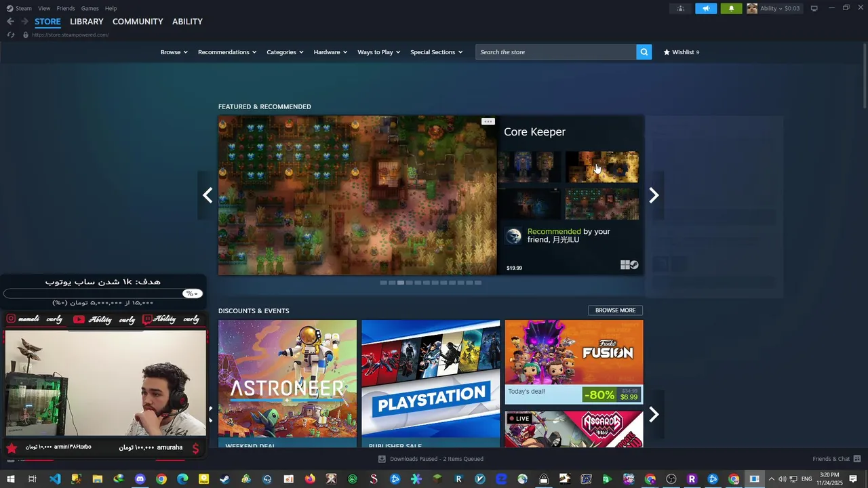View bottom-right Core Keeper screenshot thumbnail
This screenshot has width=868, height=488.
602,204
